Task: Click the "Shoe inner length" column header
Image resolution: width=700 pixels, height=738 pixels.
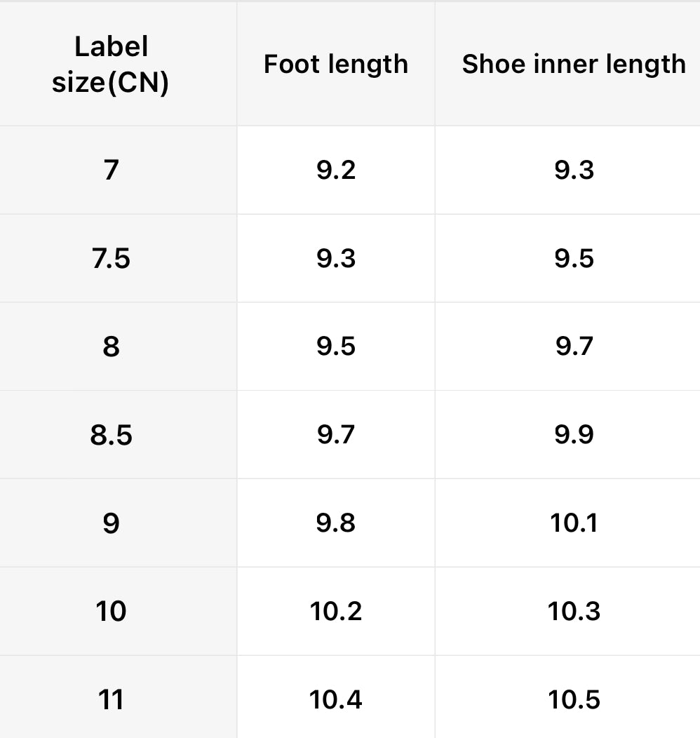Action: pos(573,65)
